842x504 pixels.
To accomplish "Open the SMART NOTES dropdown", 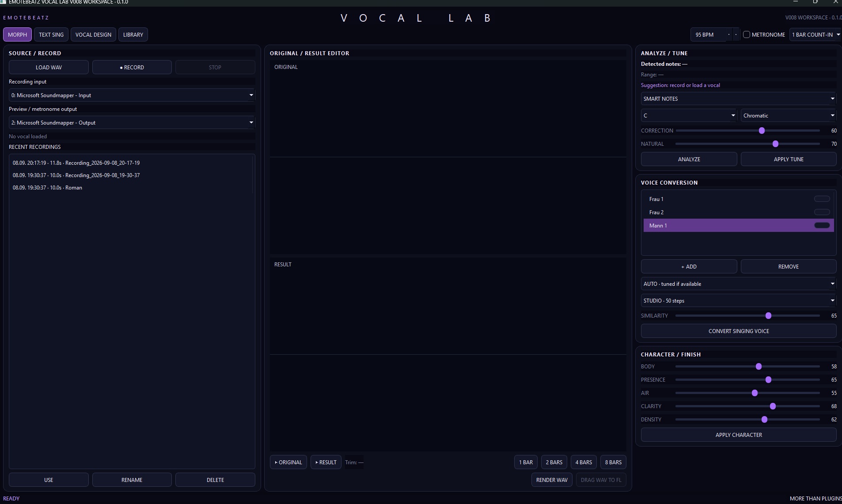I will tap(739, 99).
